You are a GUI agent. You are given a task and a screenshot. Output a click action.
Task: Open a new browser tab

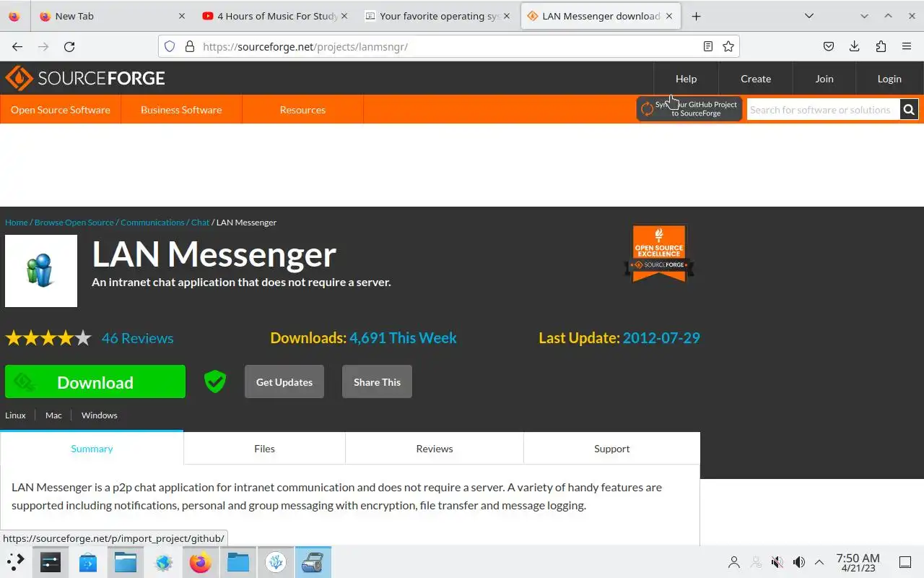[696, 16]
